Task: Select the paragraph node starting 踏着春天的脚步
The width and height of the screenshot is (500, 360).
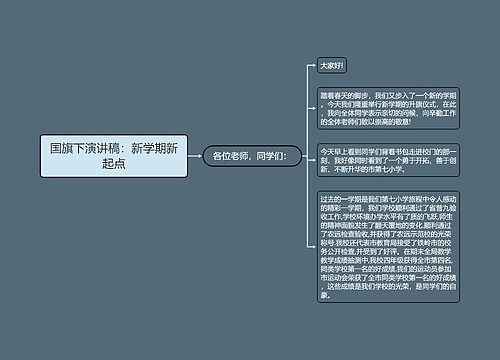Action: click(388, 108)
